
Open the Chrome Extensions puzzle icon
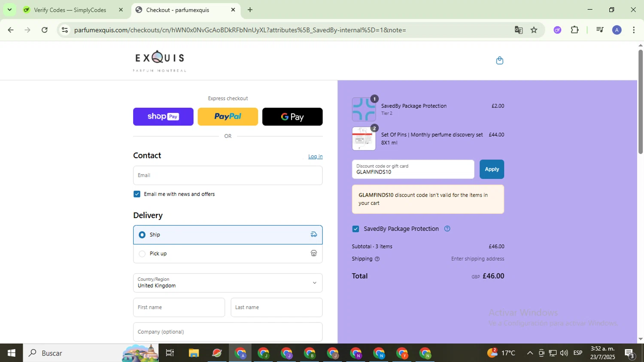(574, 30)
